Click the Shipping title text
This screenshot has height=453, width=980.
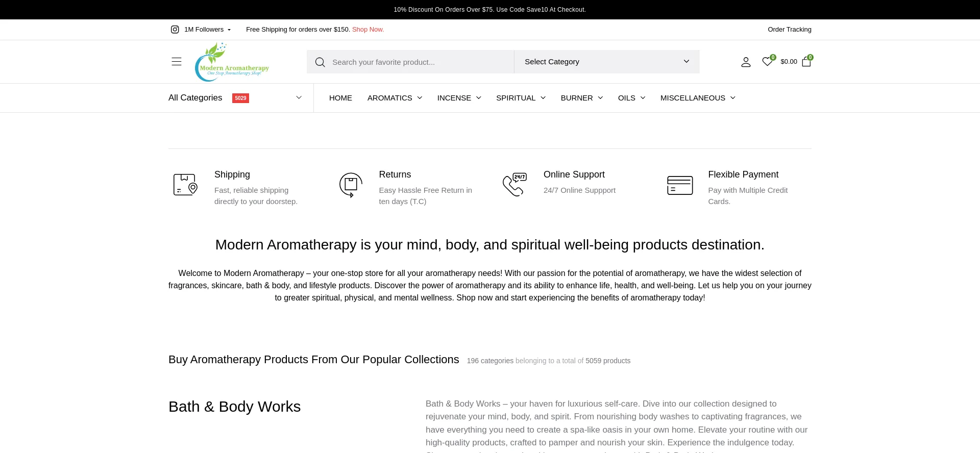232,174
